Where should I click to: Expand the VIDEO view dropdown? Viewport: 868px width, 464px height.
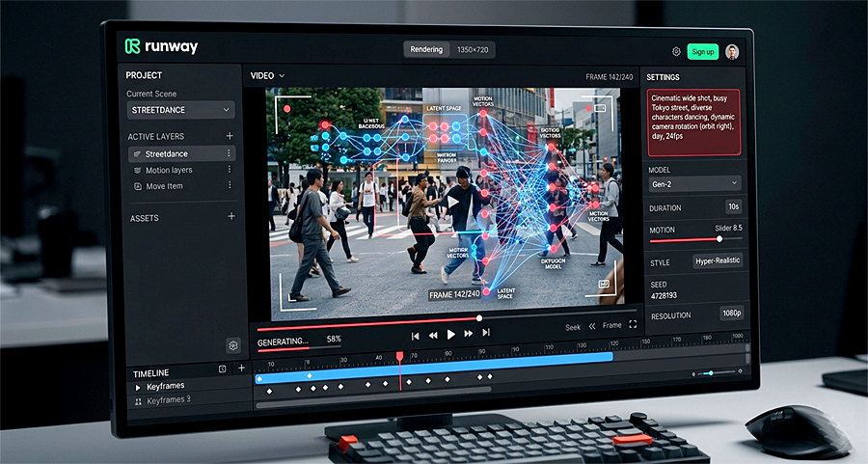tap(267, 76)
